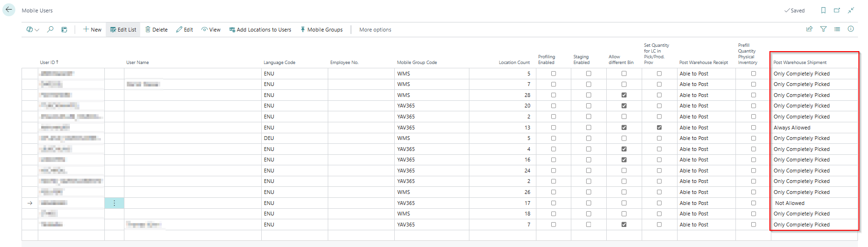The height and width of the screenshot is (247, 868).
Task: Click Mobile Group Code YAV365 in count 20 row
Action: 406,106
